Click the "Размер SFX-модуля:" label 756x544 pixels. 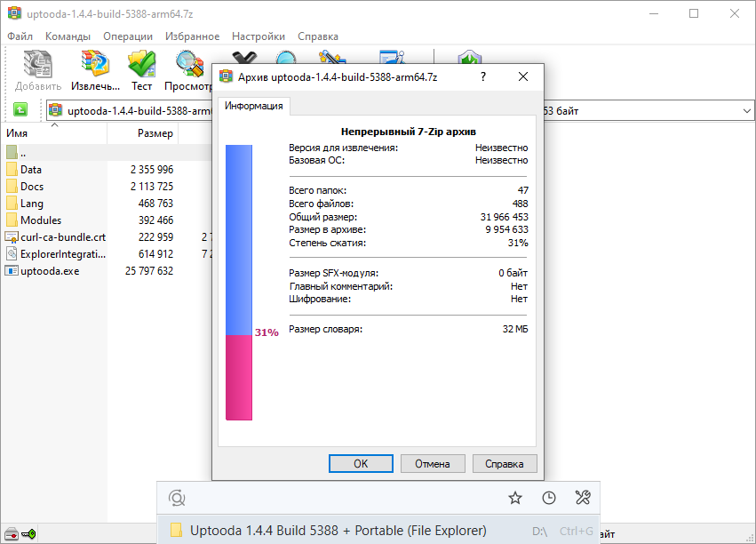click(334, 273)
